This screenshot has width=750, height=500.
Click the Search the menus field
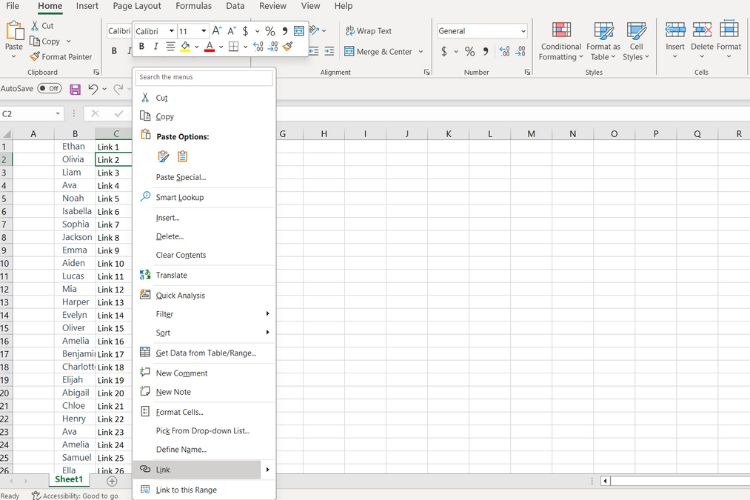pyautogui.click(x=204, y=77)
